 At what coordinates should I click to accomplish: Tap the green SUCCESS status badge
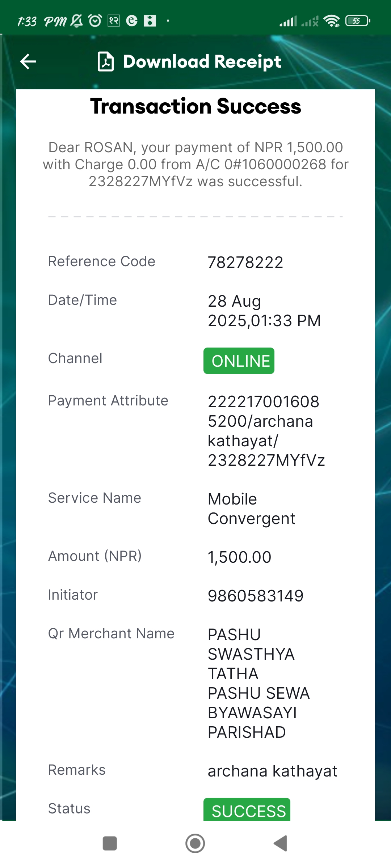point(247,809)
